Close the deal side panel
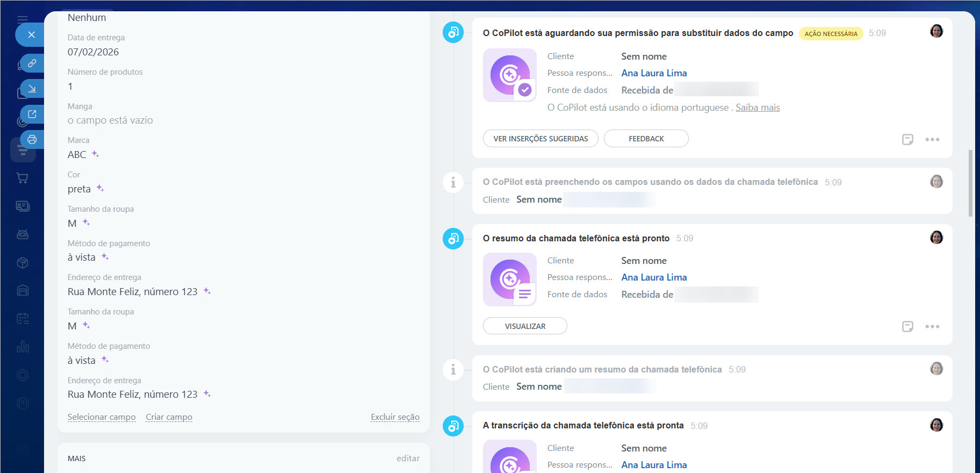The image size is (980, 473). click(x=31, y=35)
